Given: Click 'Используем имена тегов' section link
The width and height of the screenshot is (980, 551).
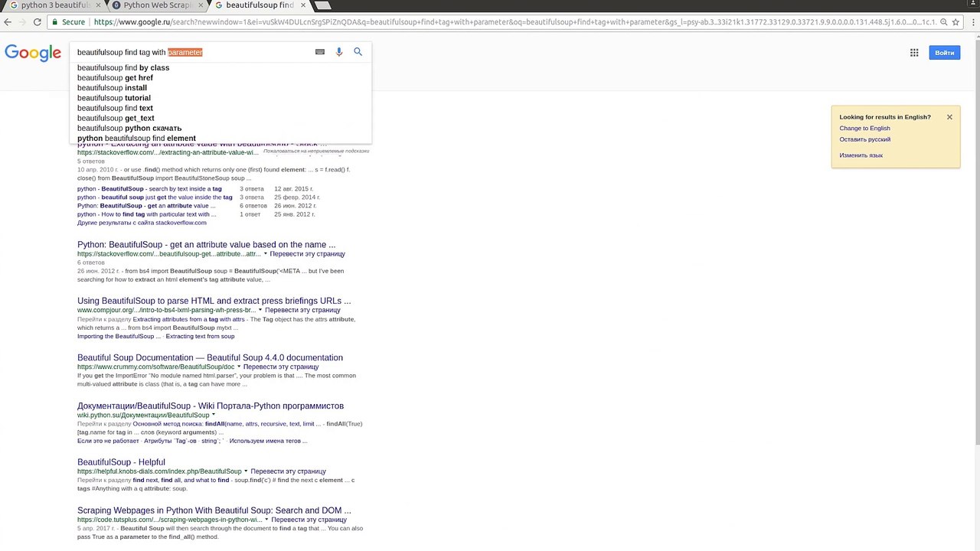Looking at the screenshot, I should click(268, 441).
